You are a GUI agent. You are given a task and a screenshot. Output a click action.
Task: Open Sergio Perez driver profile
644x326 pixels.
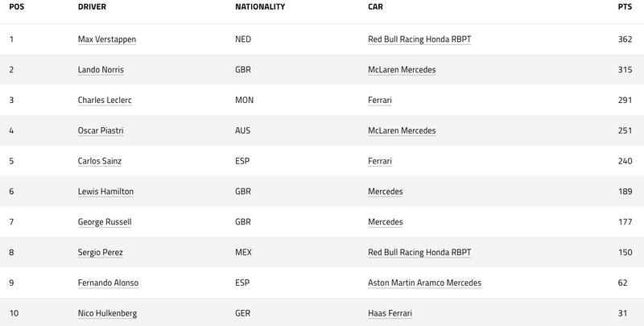coord(101,253)
